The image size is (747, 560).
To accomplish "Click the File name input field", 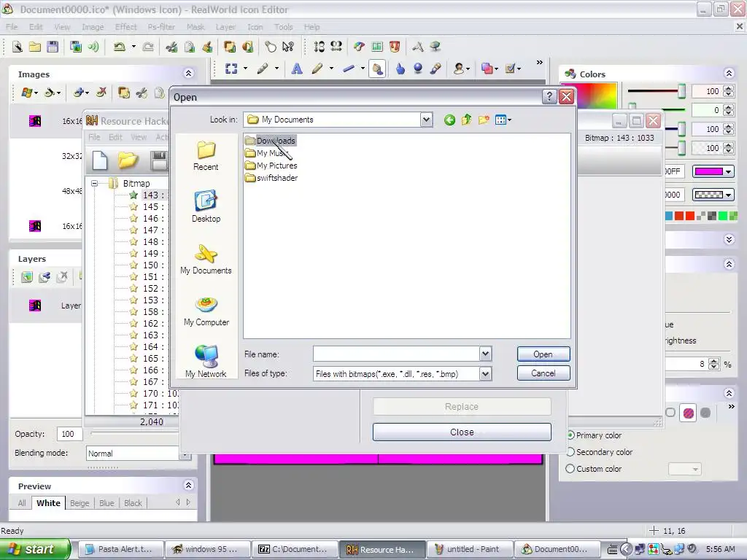I will pos(396,354).
